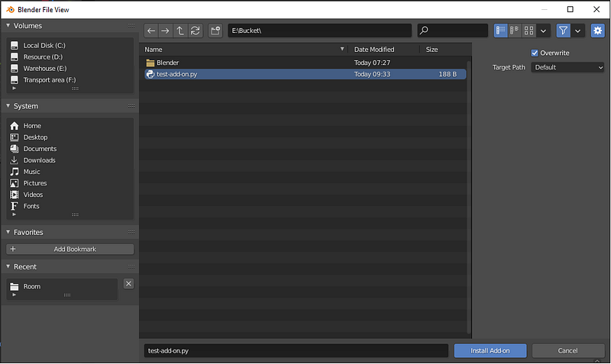
Task: Toggle the options gear panel
Action: (598, 31)
